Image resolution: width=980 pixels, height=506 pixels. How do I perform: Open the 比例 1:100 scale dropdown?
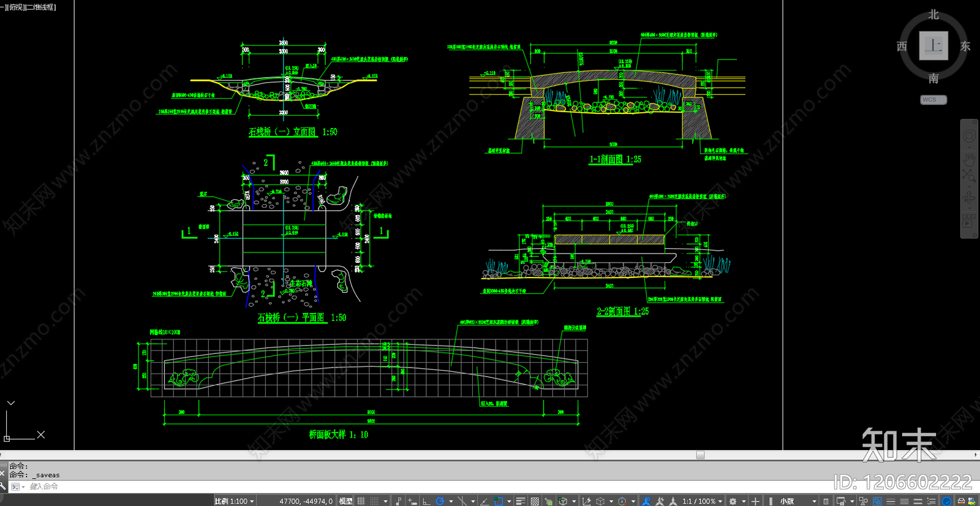click(x=235, y=501)
